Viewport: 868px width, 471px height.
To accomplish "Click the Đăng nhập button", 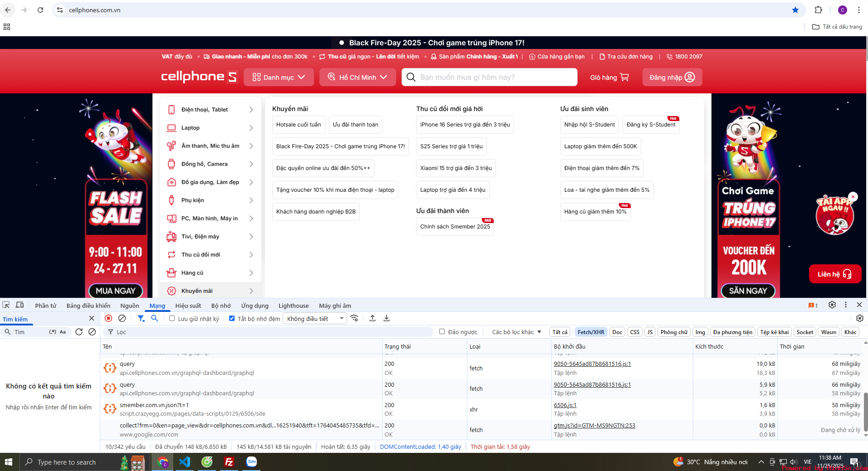I will pyautogui.click(x=672, y=77).
